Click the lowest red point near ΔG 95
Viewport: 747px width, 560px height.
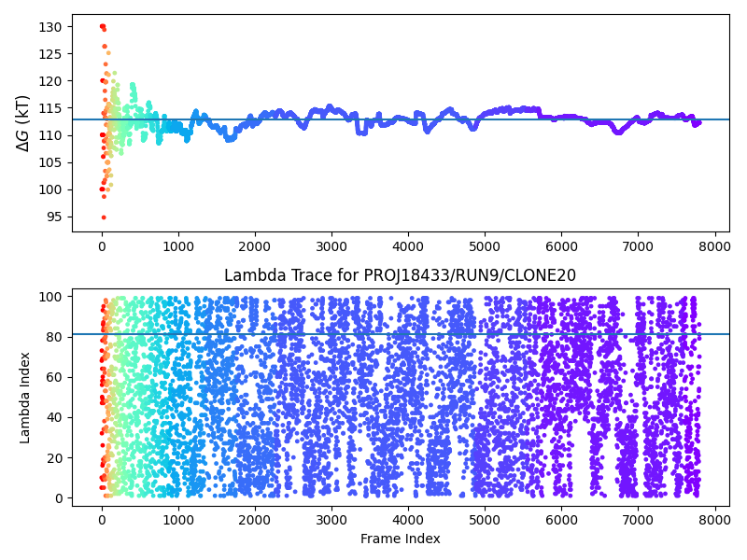coord(103,217)
